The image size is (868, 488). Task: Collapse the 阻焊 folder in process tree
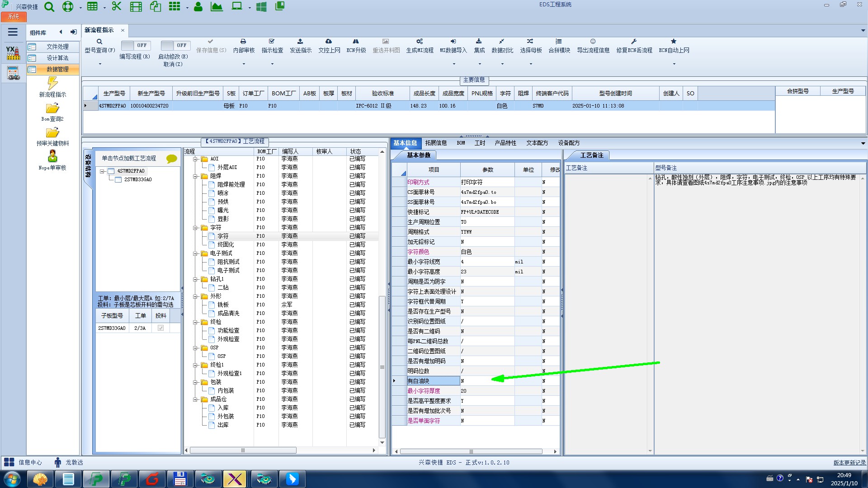click(x=195, y=176)
